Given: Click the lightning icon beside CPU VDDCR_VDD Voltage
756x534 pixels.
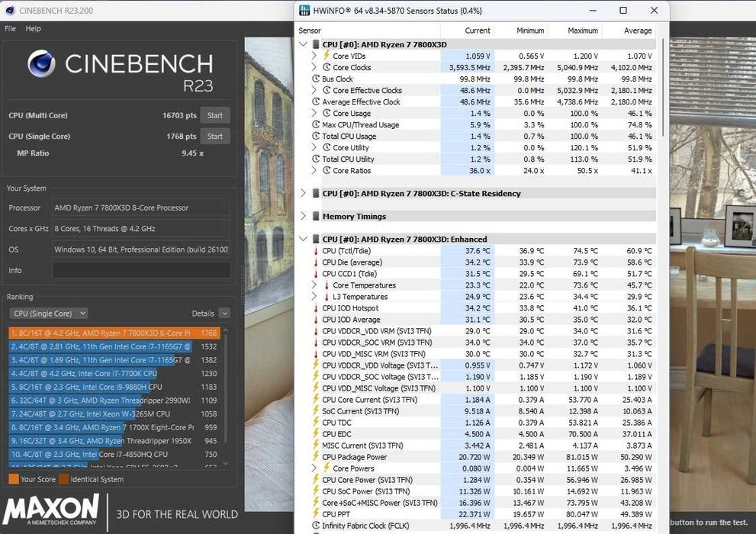Looking at the screenshot, I should (316, 365).
